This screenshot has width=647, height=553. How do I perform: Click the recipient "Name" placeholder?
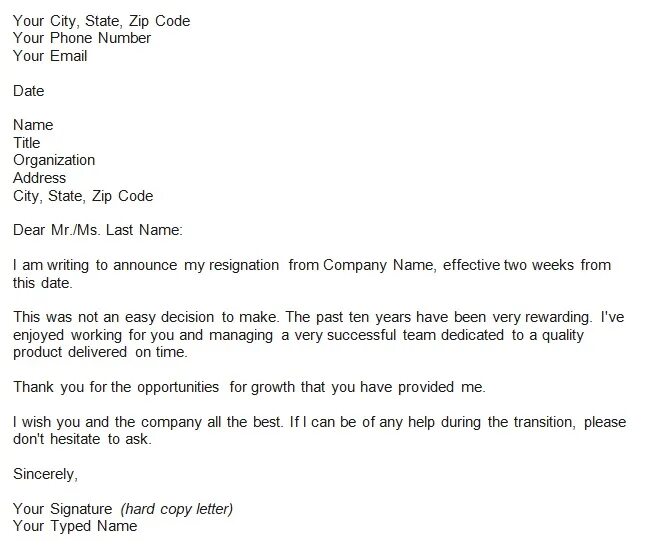click(x=33, y=126)
